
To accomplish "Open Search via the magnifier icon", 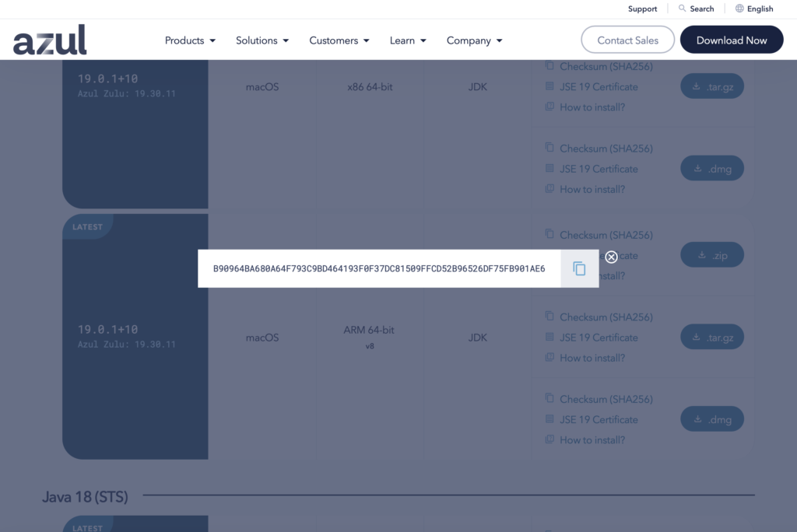I will [x=683, y=9].
